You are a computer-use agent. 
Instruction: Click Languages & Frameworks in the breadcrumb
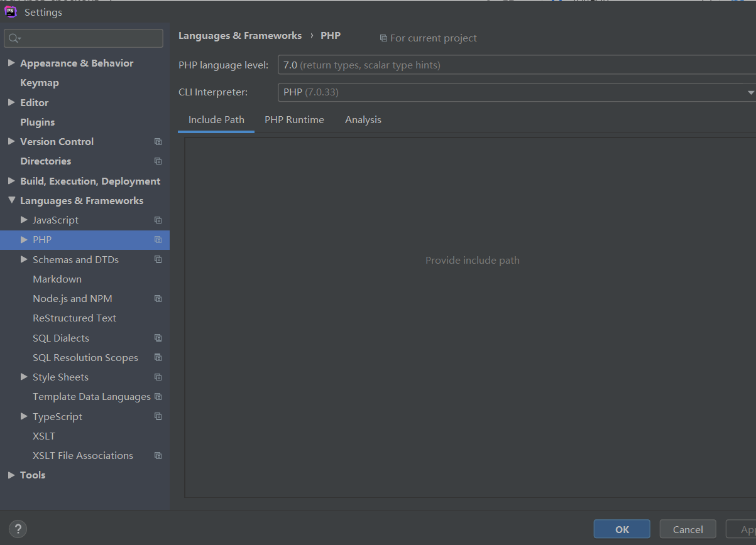(x=240, y=36)
